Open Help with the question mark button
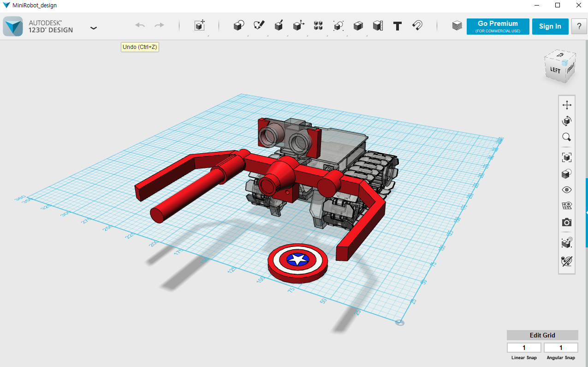588x367 pixels. coord(579,26)
